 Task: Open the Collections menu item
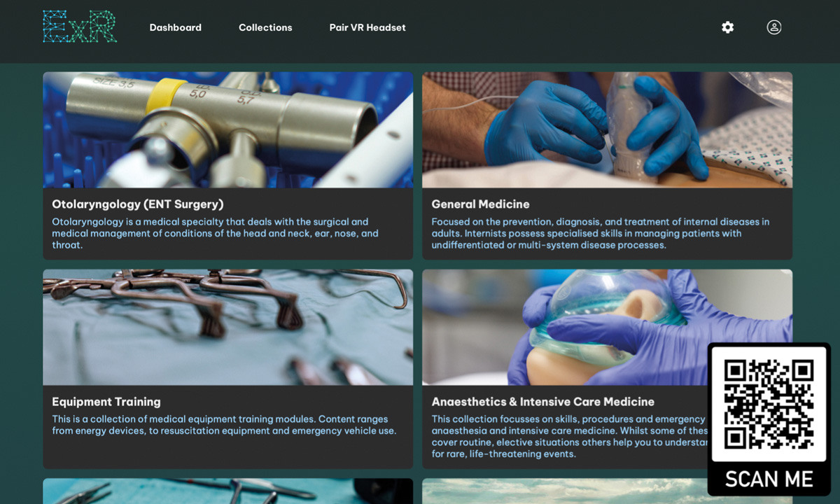coord(265,27)
